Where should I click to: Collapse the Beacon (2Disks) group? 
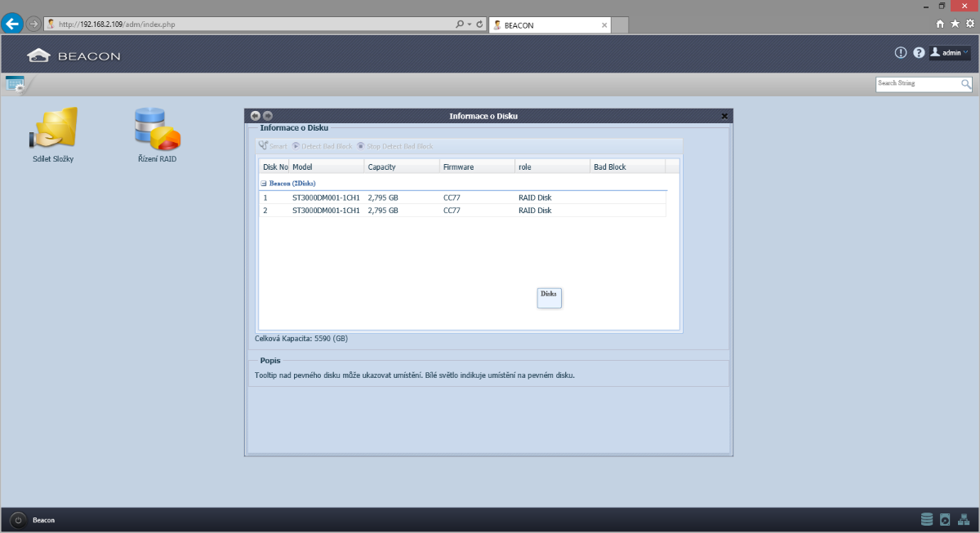(264, 184)
